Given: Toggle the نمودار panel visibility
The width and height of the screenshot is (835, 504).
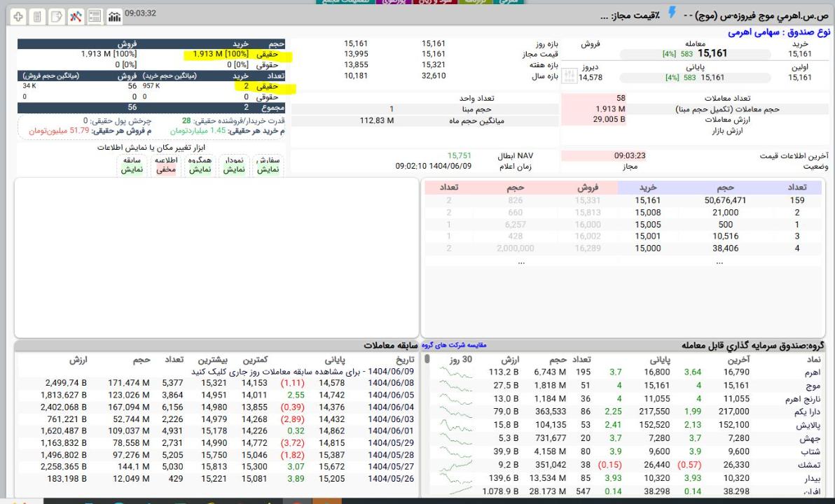Looking at the screenshot, I should pos(235,164).
